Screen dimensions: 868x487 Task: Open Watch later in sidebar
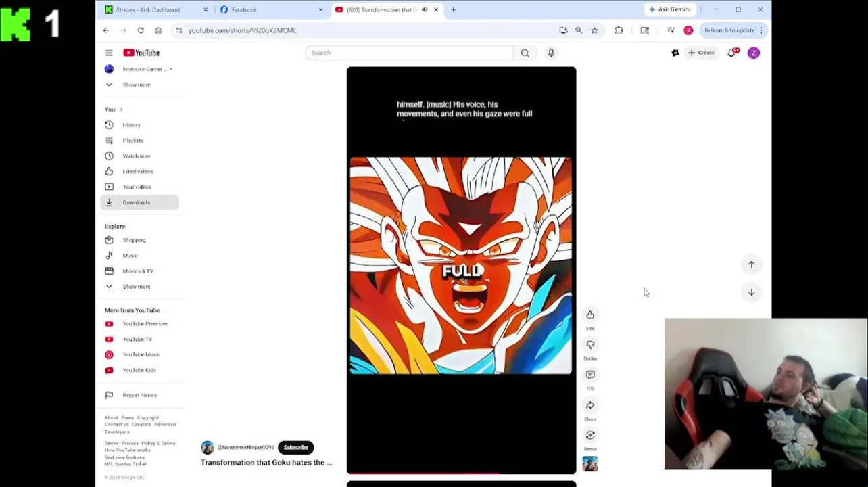pyautogui.click(x=140, y=156)
